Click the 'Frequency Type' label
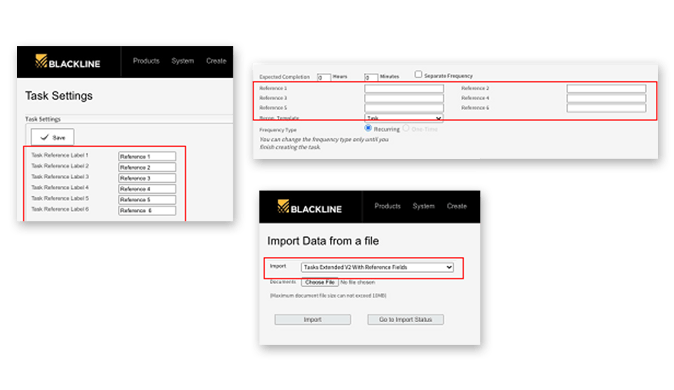674x390 pixels. click(x=278, y=130)
